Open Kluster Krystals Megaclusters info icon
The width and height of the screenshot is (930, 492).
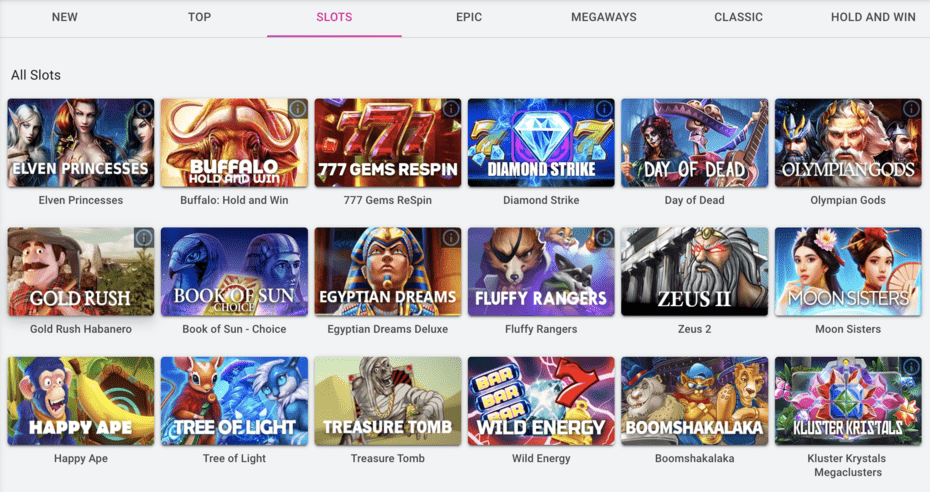tap(911, 367)
